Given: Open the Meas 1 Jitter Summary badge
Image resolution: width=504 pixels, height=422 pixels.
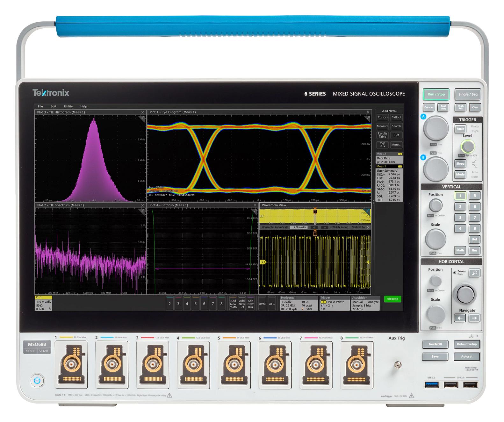Looking at the screenshot, I should coord(389,183).
